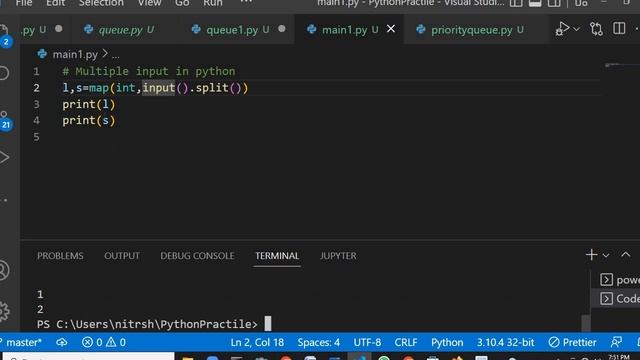The image size is (640, 360).
Task: Select the powershell terminal in the list
Action: coord(620,280)
